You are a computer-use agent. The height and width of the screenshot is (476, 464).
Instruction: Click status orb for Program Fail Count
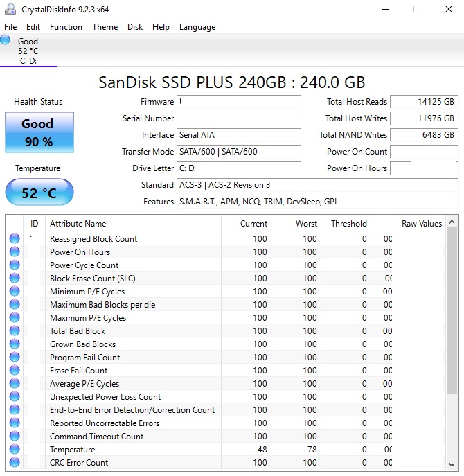15,357
